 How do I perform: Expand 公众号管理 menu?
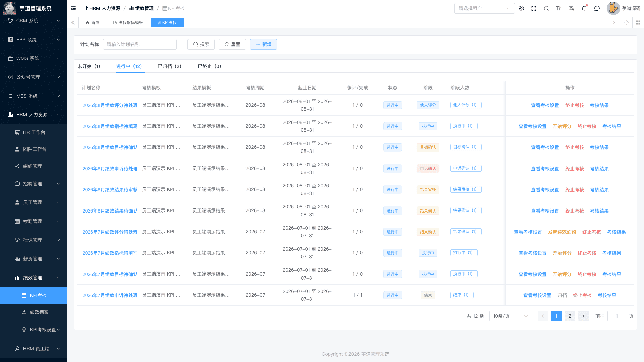[x=34, y=77]
